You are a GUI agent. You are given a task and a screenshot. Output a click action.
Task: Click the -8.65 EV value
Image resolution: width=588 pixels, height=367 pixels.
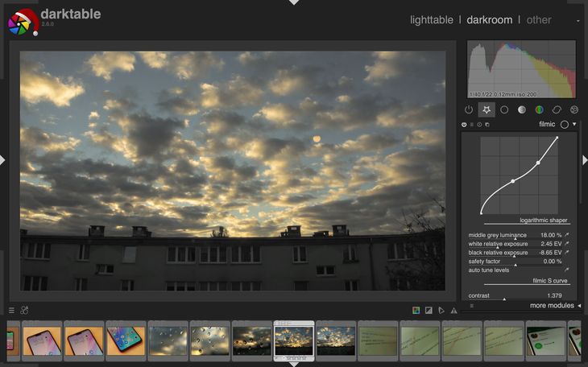point(550,253)
